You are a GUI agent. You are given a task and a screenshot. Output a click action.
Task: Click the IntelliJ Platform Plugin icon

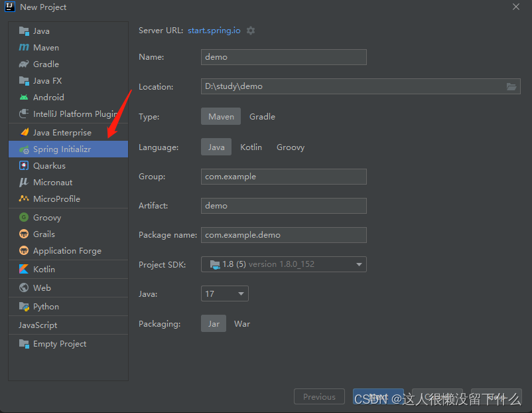click(24, 114)
